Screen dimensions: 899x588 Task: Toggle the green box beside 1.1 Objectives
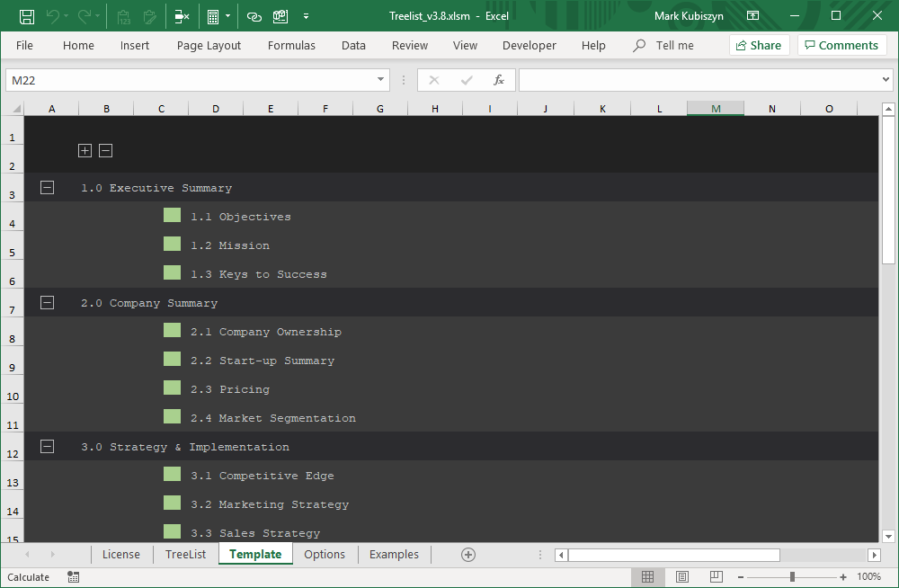pyautogui.click(x=172, y=216)
